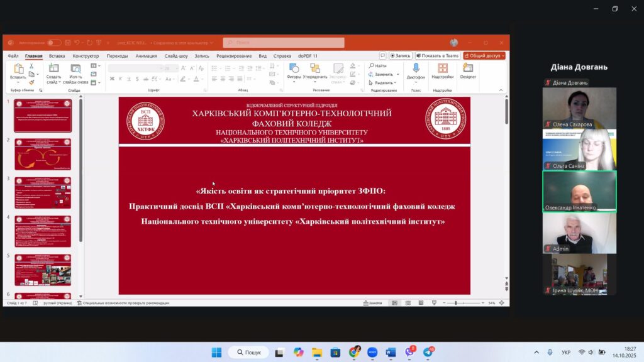Screen dimensions: 644x362
Task: Click the Найти search tool
Action: coord(377,65)
